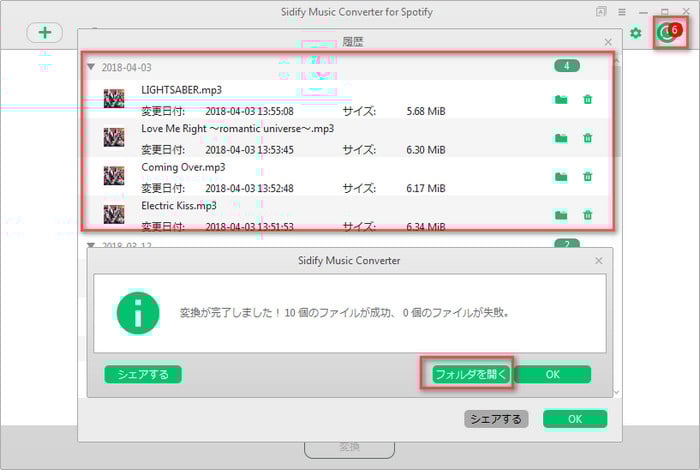Click size value 6.30 MiB
The image size is (700, 470).
point(426,150)
